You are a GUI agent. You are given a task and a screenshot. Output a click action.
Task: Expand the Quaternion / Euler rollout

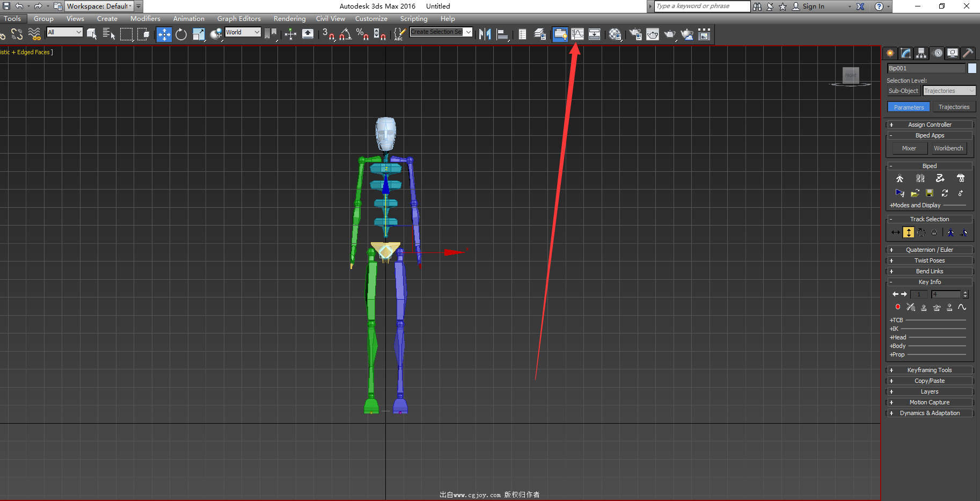[x=930, y=250]
